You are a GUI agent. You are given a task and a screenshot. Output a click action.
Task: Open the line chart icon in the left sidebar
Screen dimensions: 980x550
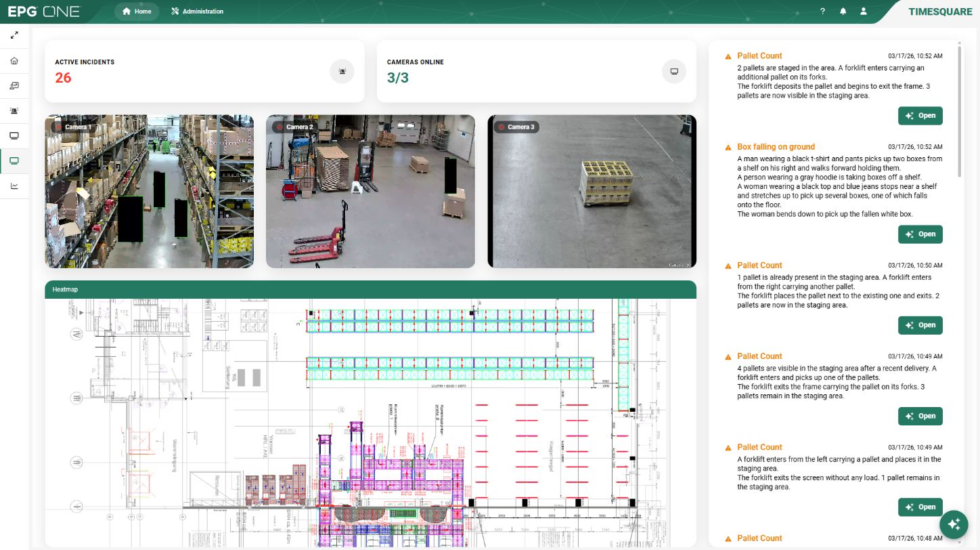pos(14,186)
